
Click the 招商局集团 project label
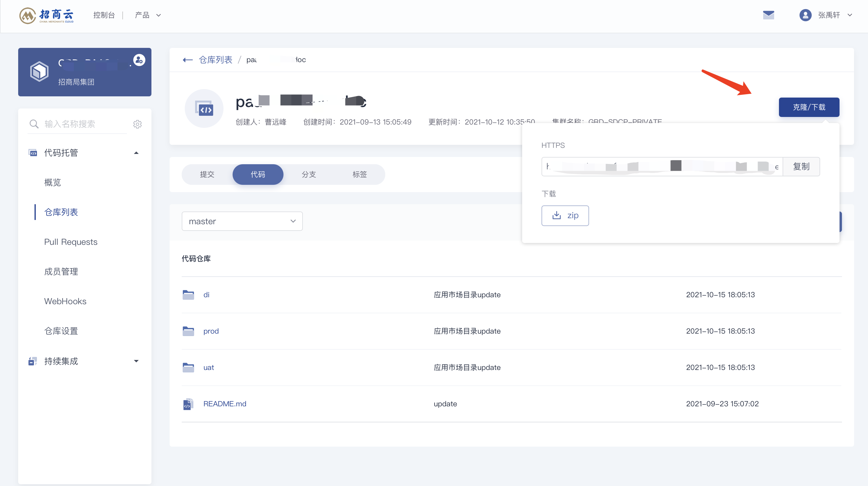[x=76, y=82]
